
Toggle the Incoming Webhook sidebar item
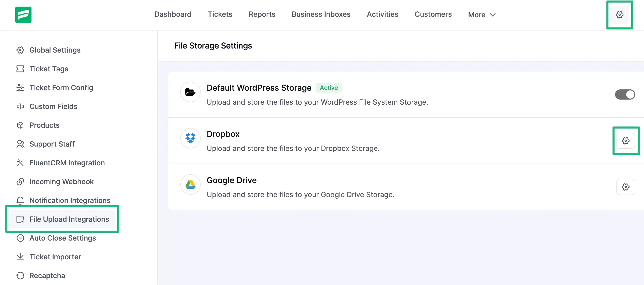pos(62,182)
